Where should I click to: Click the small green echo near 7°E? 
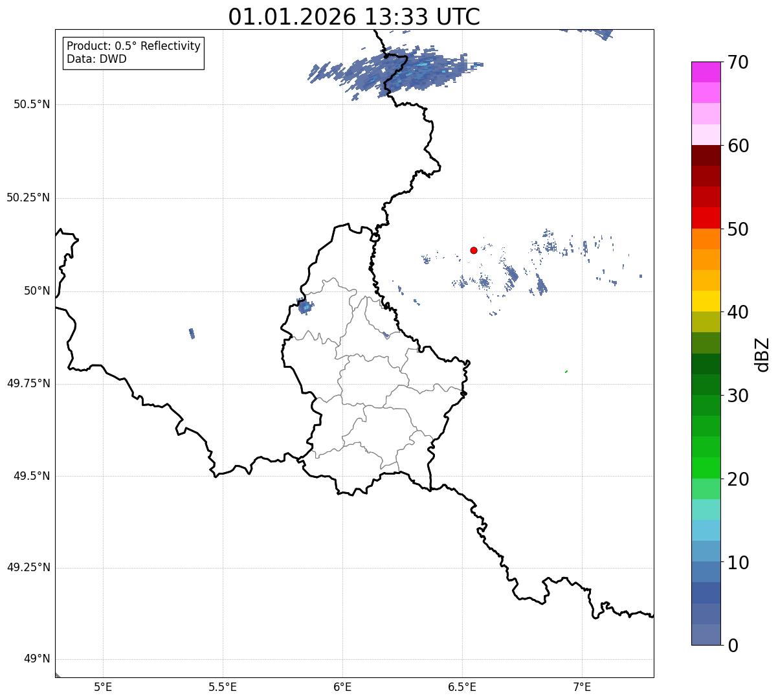(x=566, y=372)
